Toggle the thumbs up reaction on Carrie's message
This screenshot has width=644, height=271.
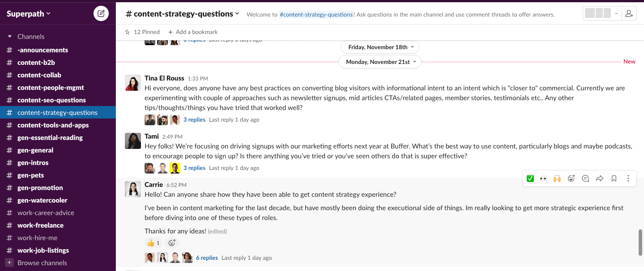(x=153, y=243)
